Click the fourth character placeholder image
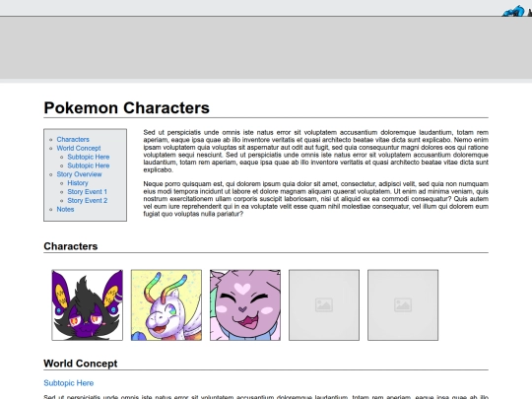This screenshot has width=532, height=399. (324, 305)
